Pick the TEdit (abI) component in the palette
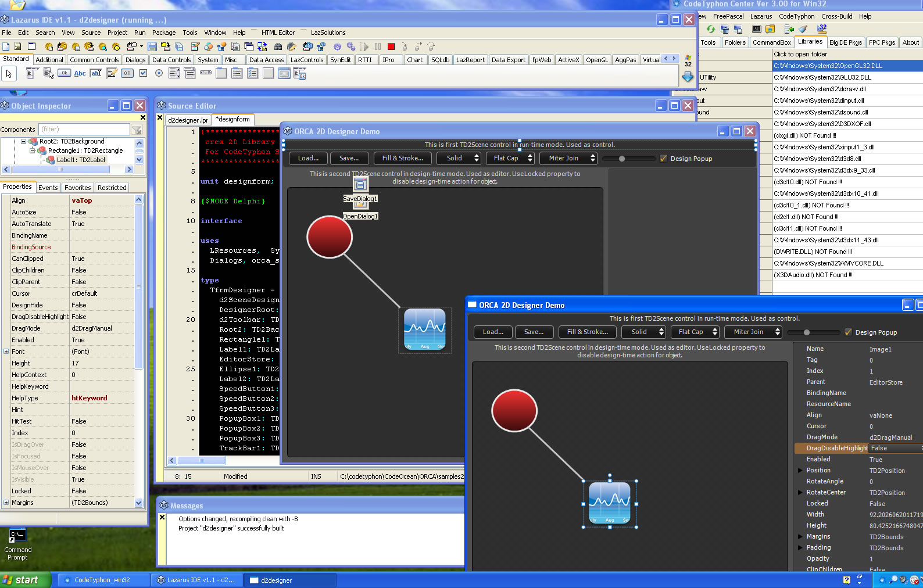Image resolution: width=923 pixels, height=588 pixels. [96, 73]
